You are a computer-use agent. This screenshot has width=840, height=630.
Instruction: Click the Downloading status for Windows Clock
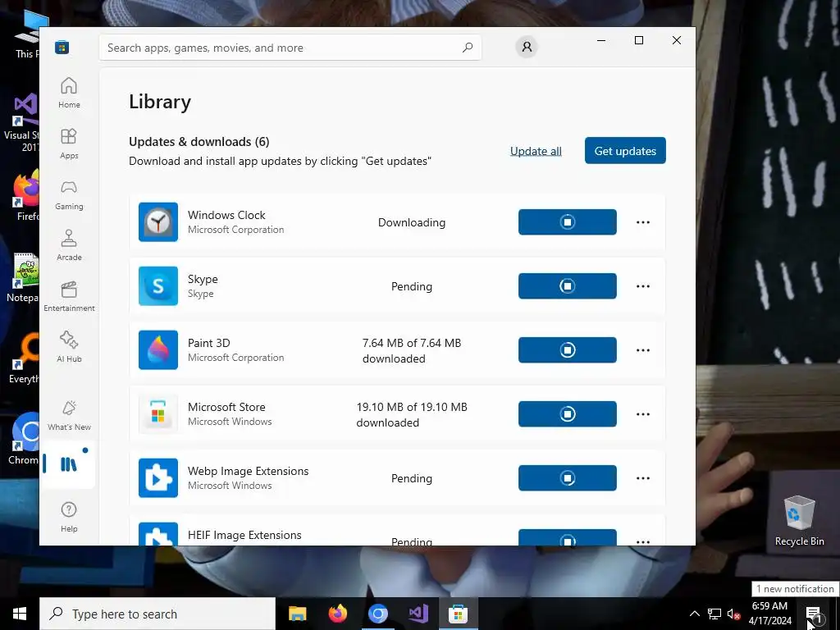pos(412,222)
